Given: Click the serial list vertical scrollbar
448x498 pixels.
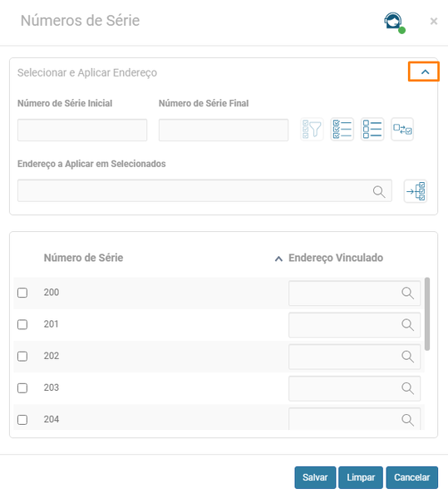Looking at the screenshot, I should coord(427,313).
